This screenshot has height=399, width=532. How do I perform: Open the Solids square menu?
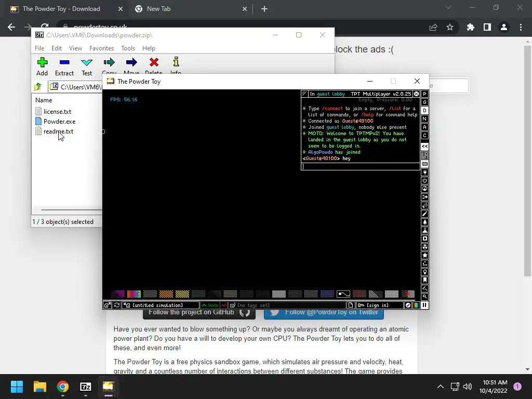pos(424,238)
